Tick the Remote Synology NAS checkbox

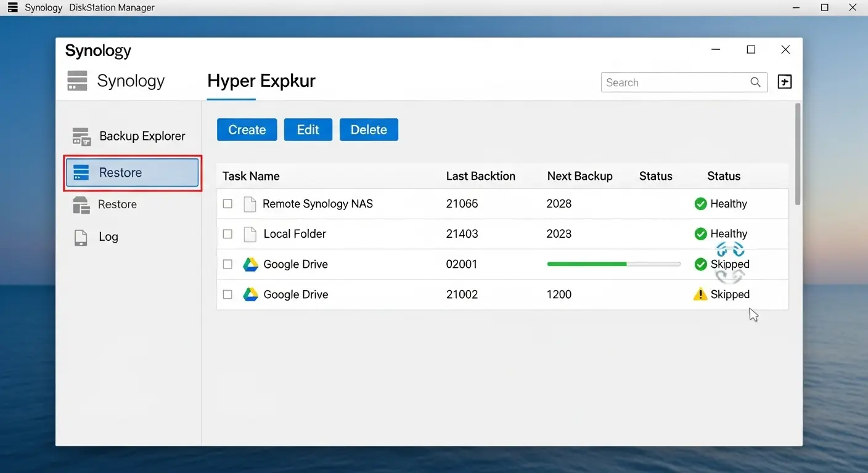click(x=227, y=204)
